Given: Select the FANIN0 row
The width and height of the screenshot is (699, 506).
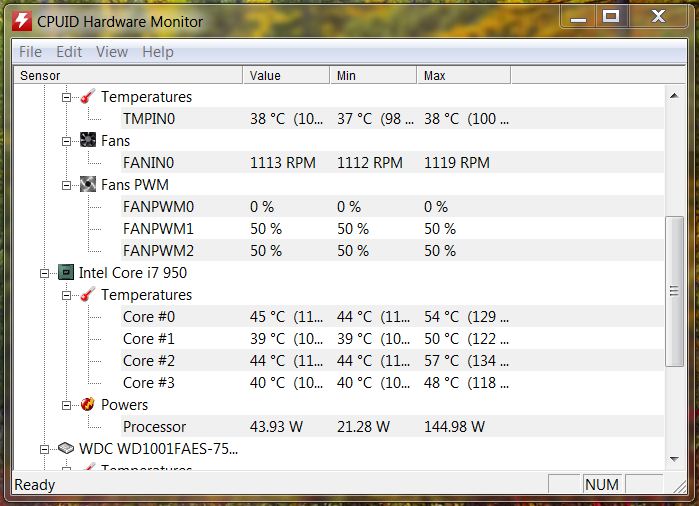Looking at the screenshot, I should pyautogui.click(x=392, y=162).
